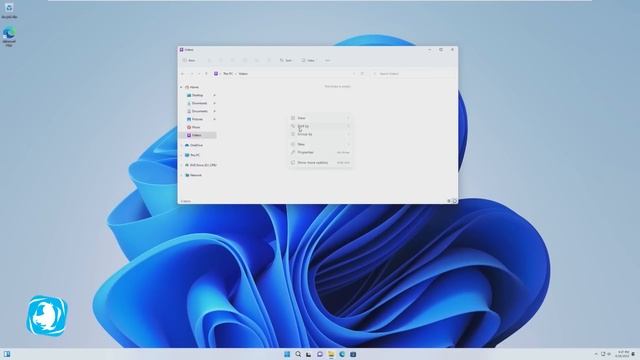Expand the This PC tree node
Image resolution: width=640 pixels, height=360 pixels.
click(x=181, y=155)
